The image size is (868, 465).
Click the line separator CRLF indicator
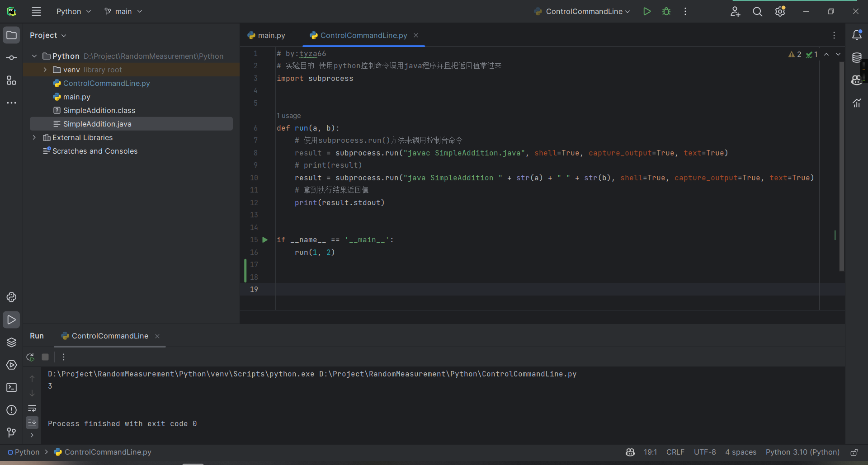coord(675,452)
